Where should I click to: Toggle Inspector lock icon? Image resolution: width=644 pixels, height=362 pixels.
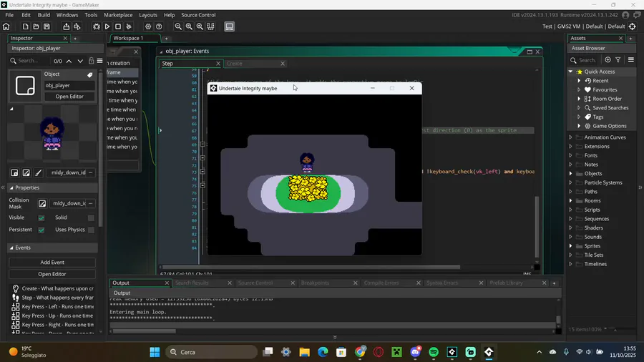[x=91, y=61]
